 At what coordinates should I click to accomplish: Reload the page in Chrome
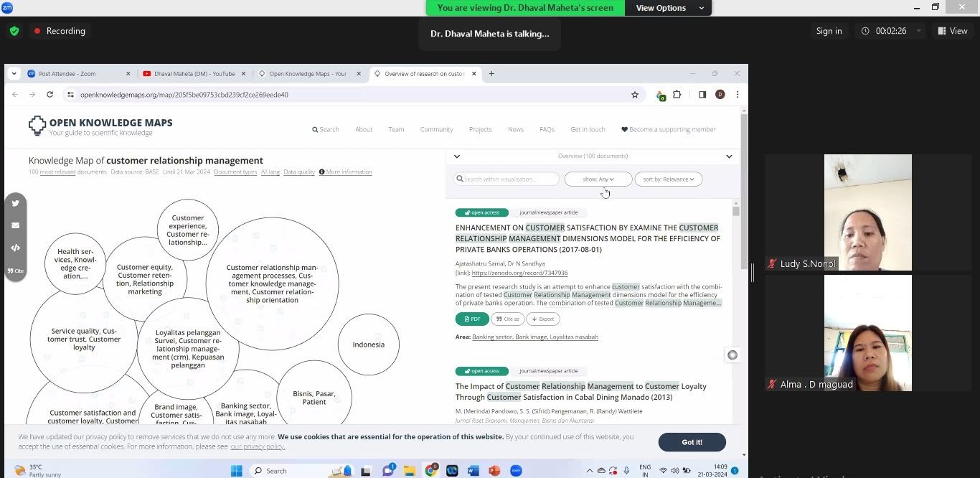[50, 94]
